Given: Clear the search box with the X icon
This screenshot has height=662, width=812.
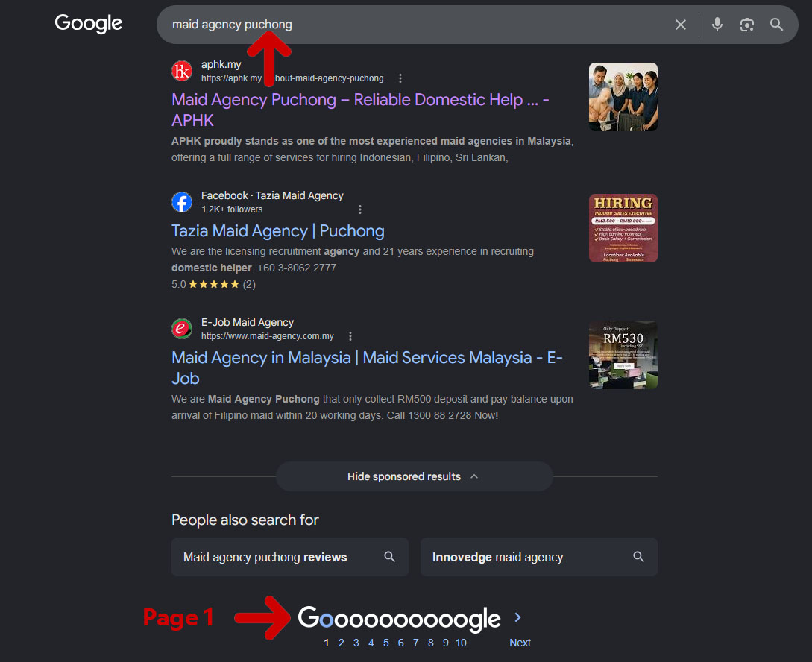Looking at the screenshot, I should [x=681, y=25].
